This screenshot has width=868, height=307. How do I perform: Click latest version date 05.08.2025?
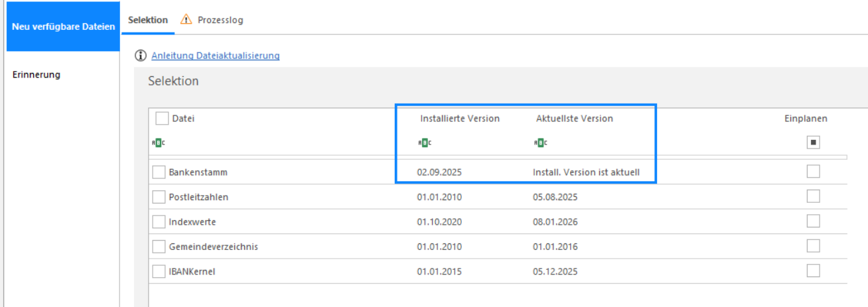tap(555, 197)
